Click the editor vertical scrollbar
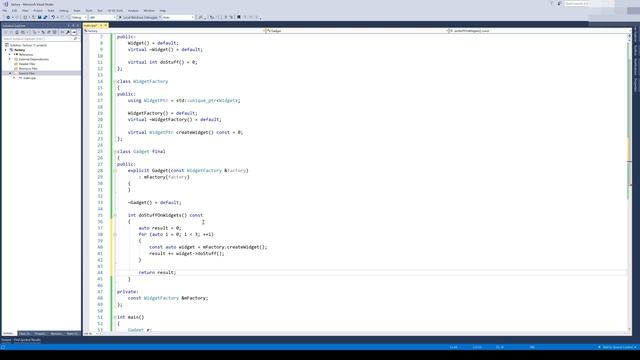The height and width of the screenshot is (360, 640). (x=629, y=182)
